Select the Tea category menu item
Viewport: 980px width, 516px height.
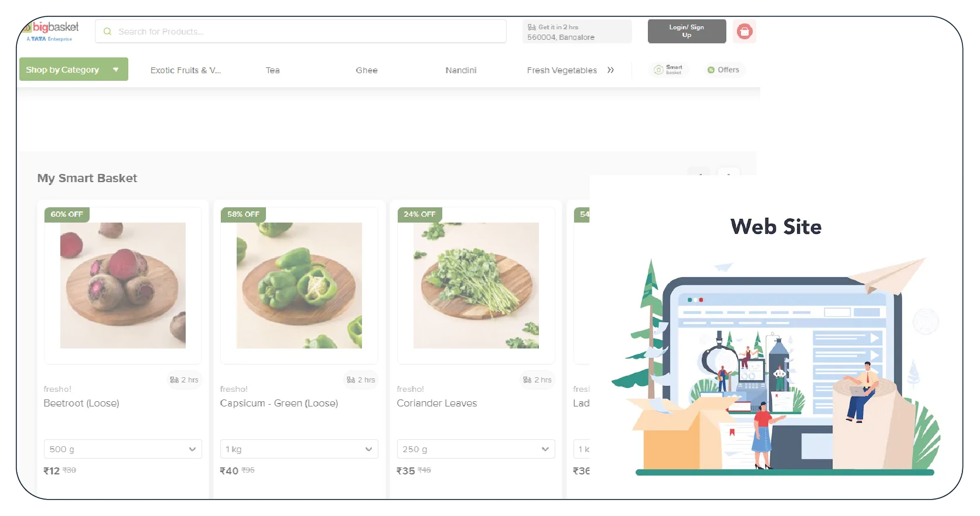[x=272, y=70]
